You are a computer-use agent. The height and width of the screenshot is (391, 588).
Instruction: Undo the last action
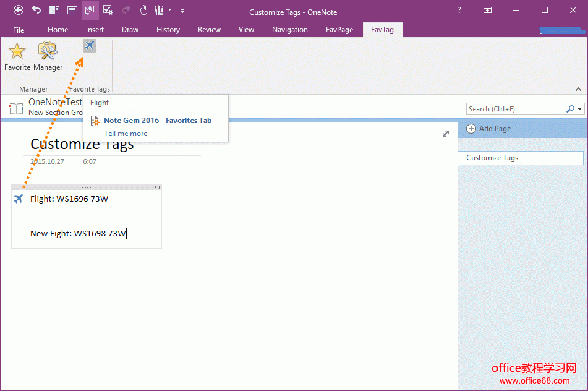coord(36,11)
